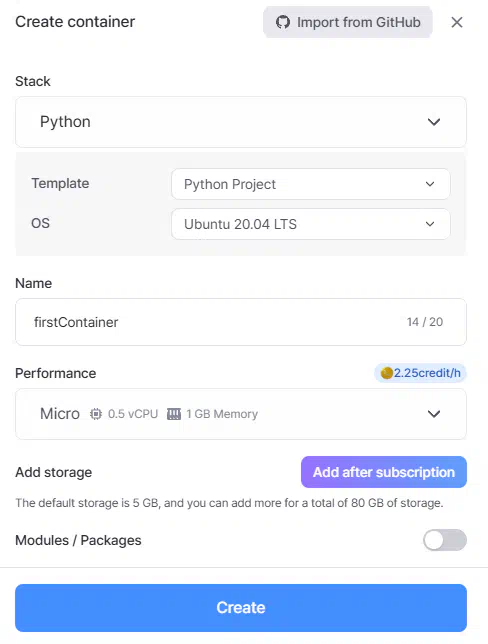
Task: Toggle the Modules / Packages switch
Action: click(x=445, y=540)
